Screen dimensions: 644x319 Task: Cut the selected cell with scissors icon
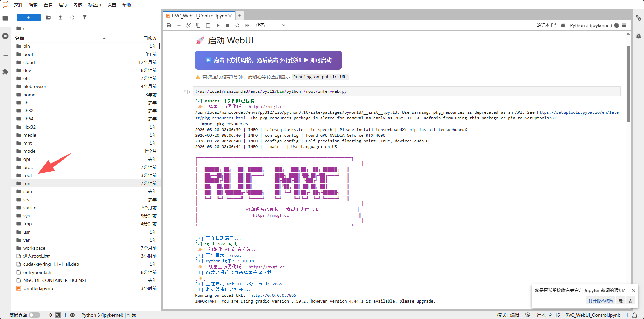click(x=189, y=25)
